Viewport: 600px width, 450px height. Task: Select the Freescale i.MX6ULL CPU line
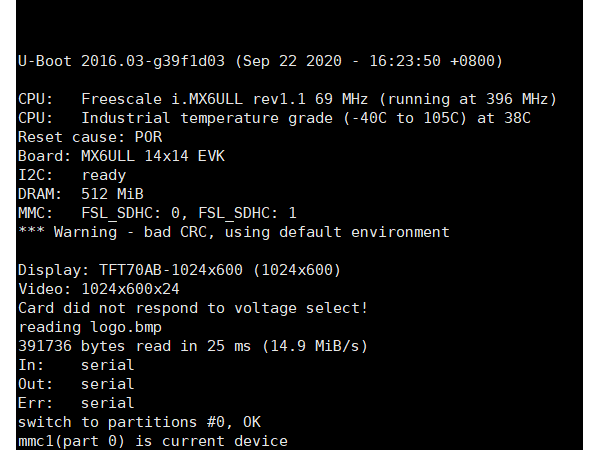[287, 100]
